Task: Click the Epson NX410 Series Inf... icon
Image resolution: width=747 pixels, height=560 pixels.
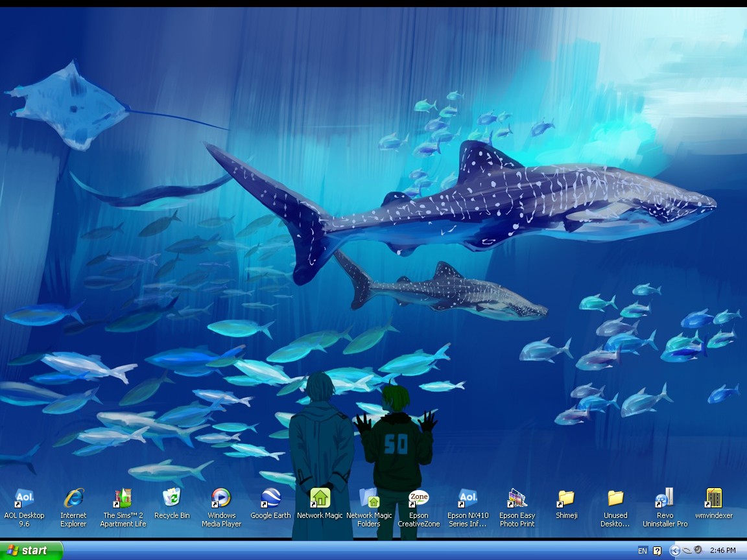Action: tap(468, 507)
